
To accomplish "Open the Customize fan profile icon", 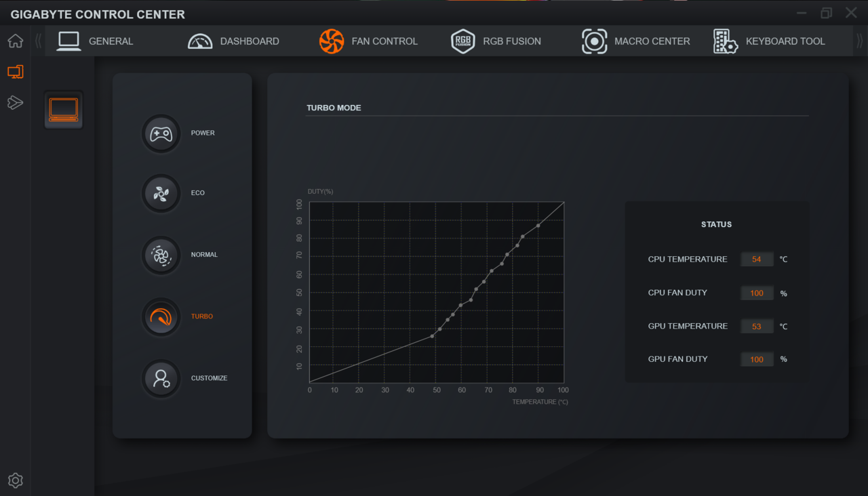I will [x=161, y=378].
